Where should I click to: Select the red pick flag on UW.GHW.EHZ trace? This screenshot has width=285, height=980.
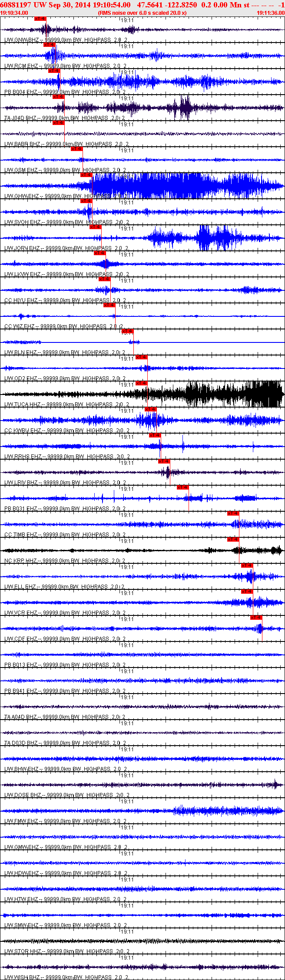86,175
